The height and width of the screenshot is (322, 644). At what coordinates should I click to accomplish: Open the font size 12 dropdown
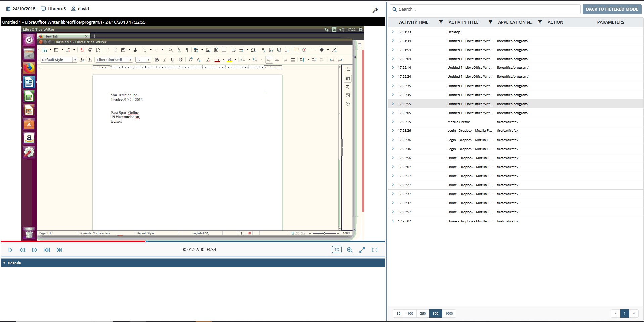(148, 60)
